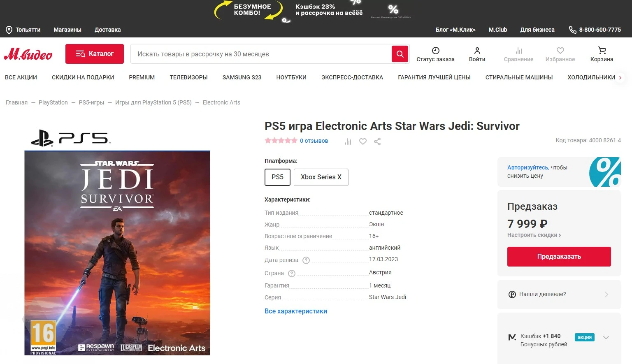
Task: Add product to favorites heart icon
Action: 363,141
